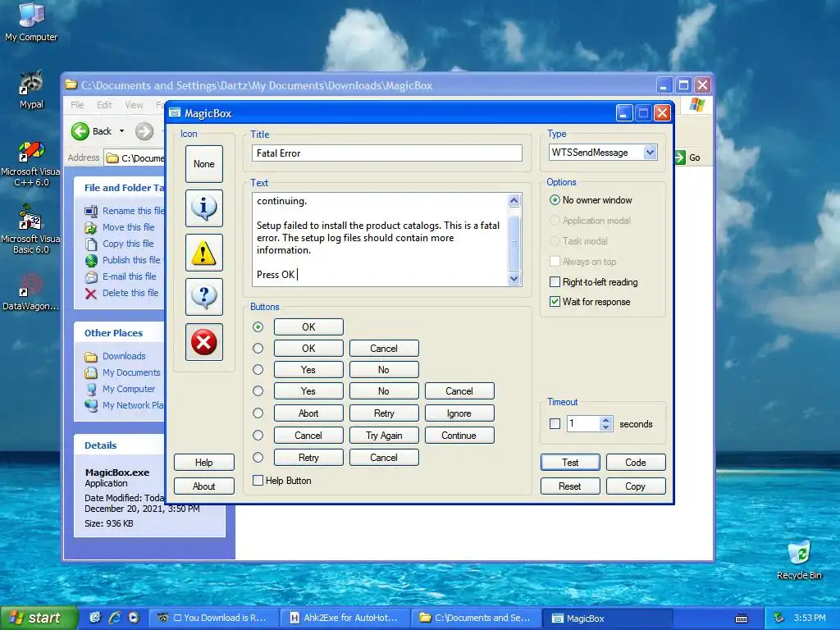
Task: Toggle Right-to-left reading checkbox
Action: [x=555, y=282]
